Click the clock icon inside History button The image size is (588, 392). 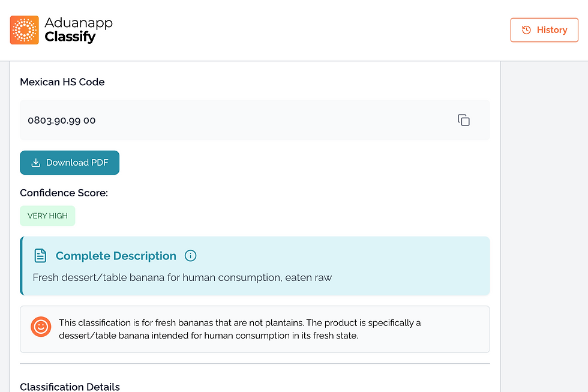pos(526,30)
